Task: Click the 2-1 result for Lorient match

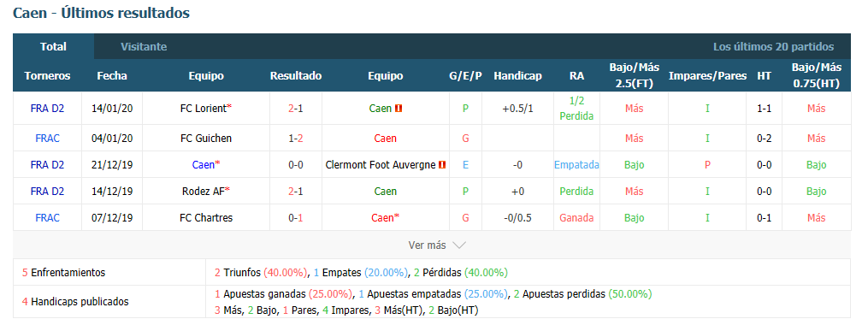Action: tap(296, 109)
